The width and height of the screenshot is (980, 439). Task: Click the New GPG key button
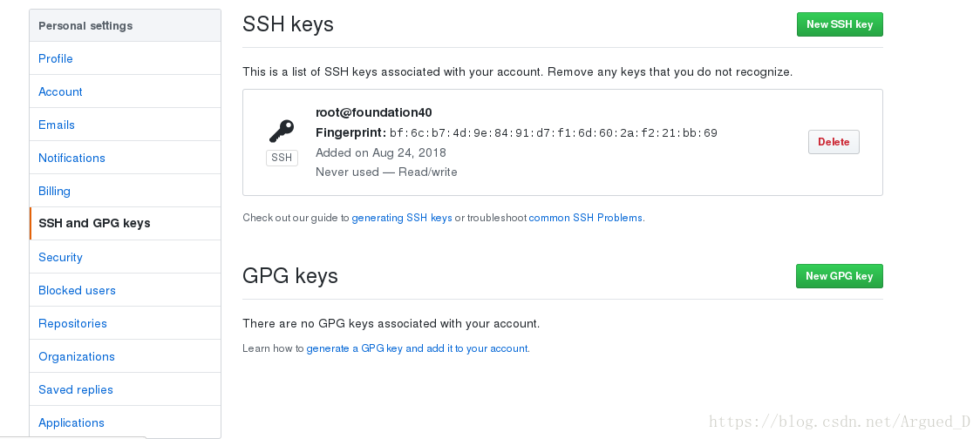pyautogui.click(x=840, y=276)
